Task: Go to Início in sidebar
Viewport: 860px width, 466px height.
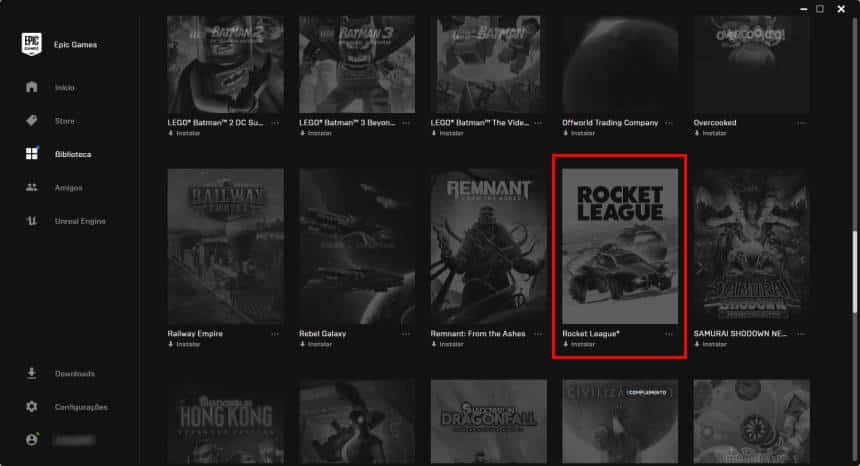Action: [65, 88]
